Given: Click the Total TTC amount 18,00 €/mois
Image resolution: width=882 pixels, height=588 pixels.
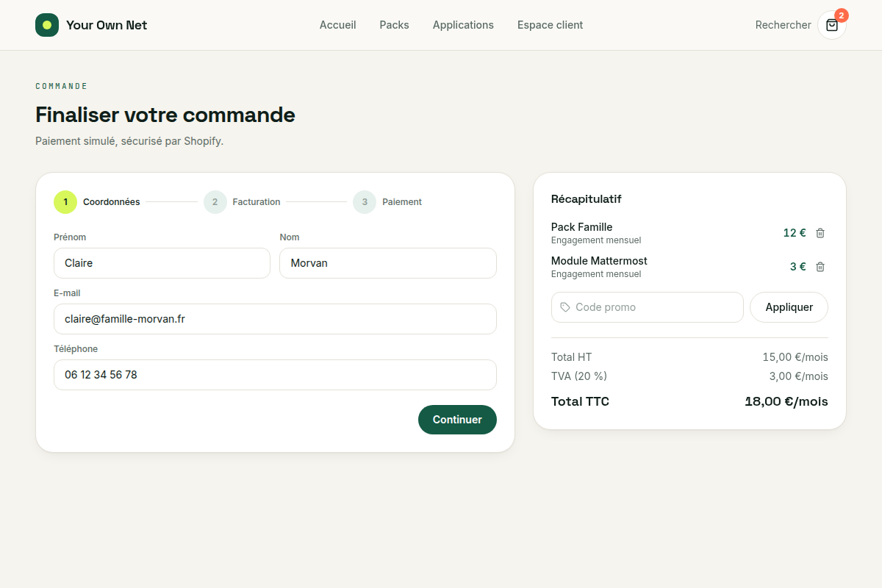Looking at the screenshot, I should (786, 401).
